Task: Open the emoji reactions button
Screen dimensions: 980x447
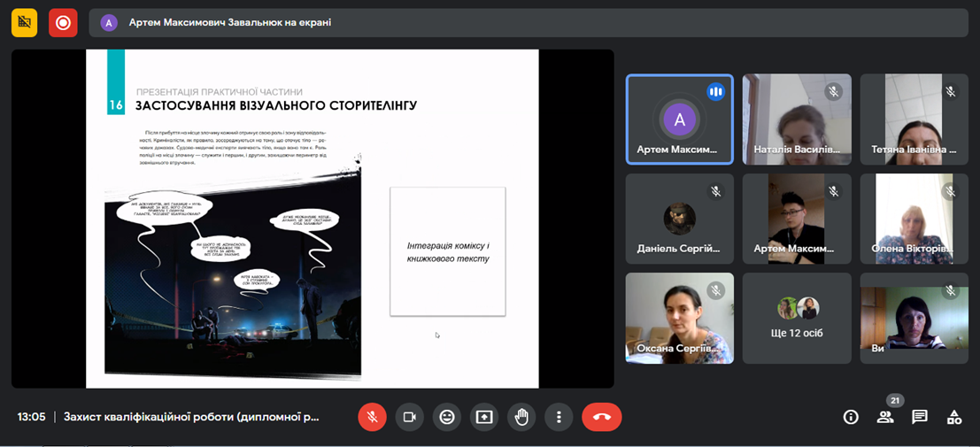Action: [x=447, y=417]
